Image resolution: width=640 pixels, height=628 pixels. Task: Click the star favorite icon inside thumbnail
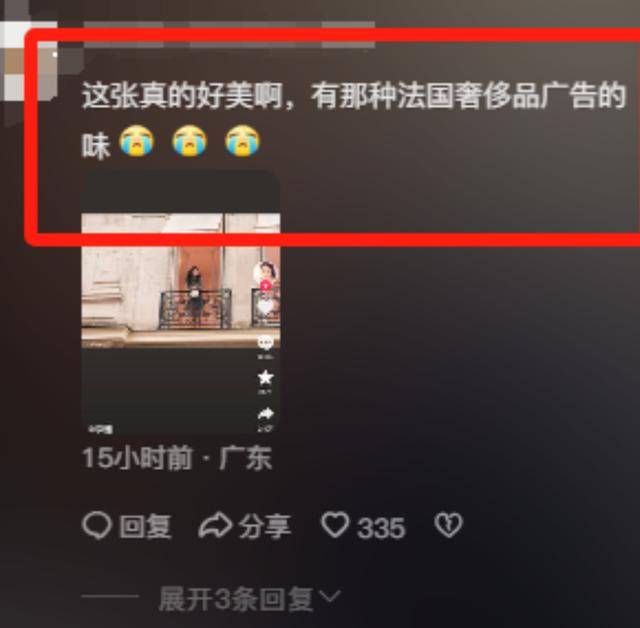click(265, 377)
